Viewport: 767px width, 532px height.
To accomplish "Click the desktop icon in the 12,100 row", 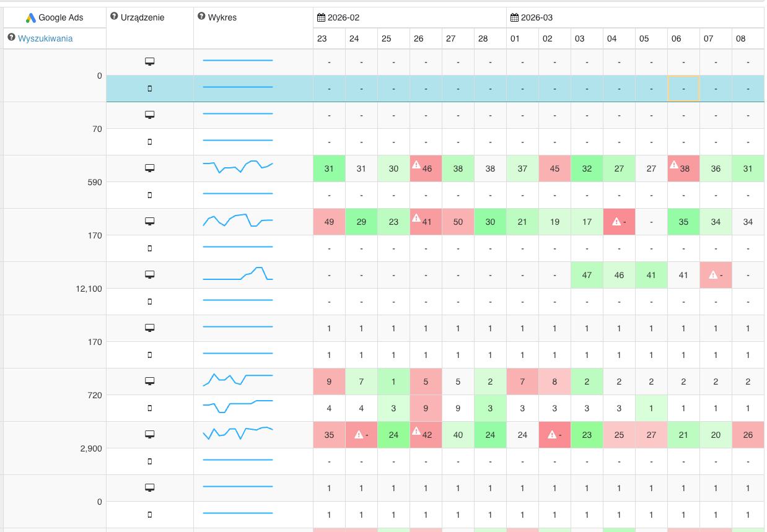I will pyautogui.click(x=149, y=274).
